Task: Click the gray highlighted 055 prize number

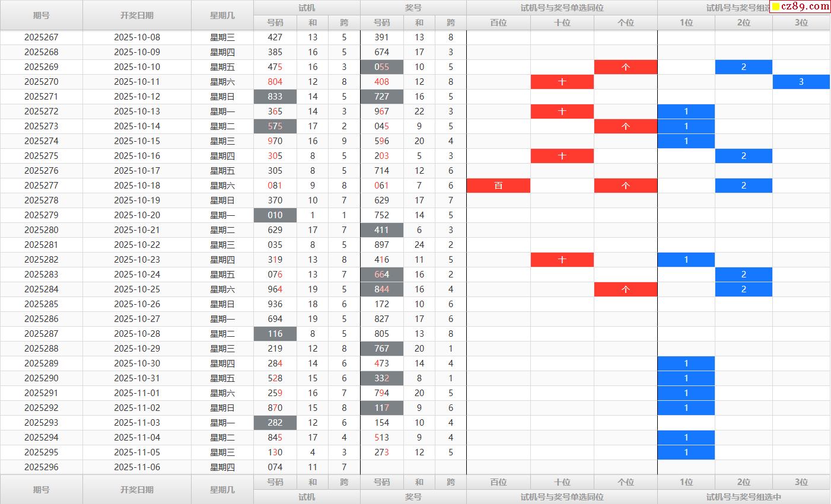Action: pyautogui.click(x=382, y=67)
